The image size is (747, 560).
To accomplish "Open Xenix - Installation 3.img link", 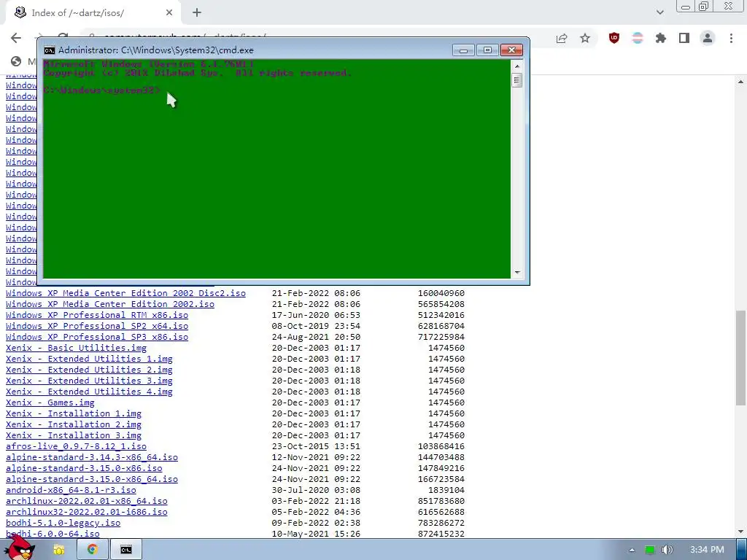I will click(74, 436).
